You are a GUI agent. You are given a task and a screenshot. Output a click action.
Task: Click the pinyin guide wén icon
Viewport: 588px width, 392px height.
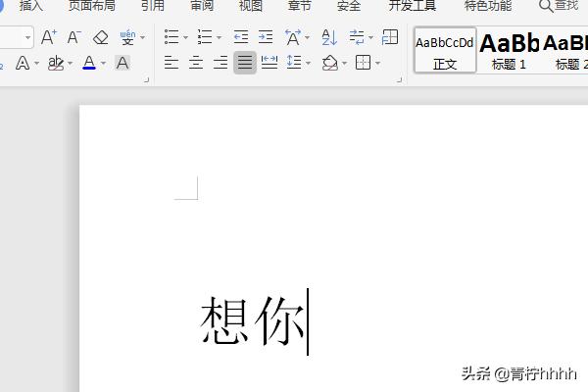pos(127,37)
